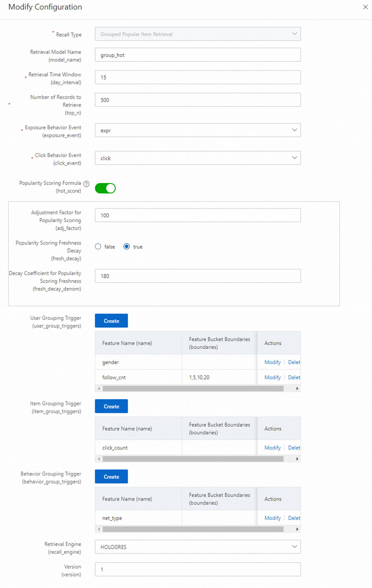Create a new Behavior Grouping Trigger

[111, 477]
